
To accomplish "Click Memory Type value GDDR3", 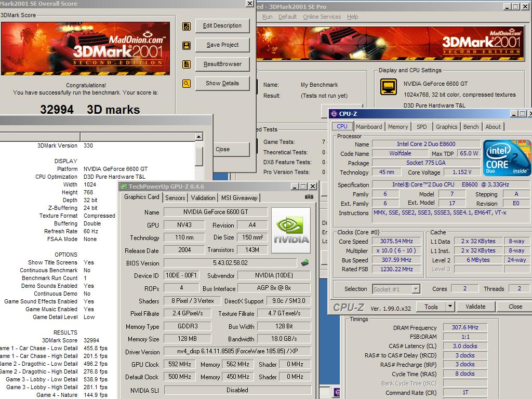I will click(x=187, y=326).
